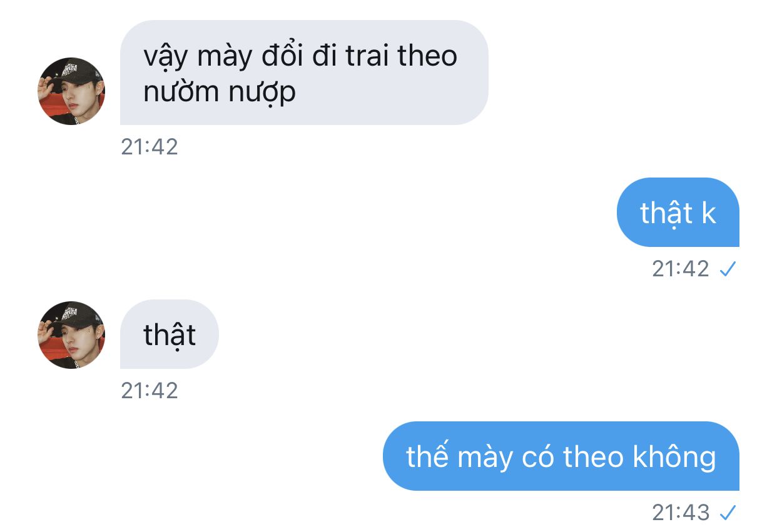Viewport: 777px width, 532px height.
Task: Click the 21:42 timestamp below "thật k"
Action: click(681, 269)
